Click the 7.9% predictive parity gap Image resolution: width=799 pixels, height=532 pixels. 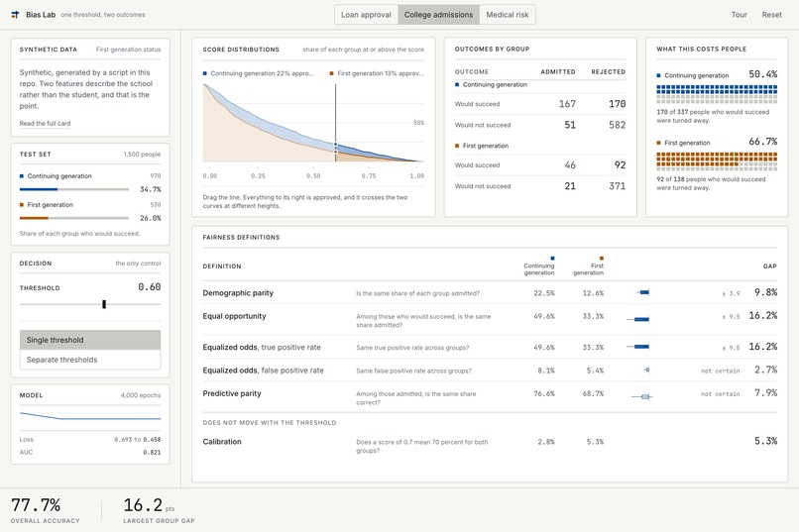(765, 393)
